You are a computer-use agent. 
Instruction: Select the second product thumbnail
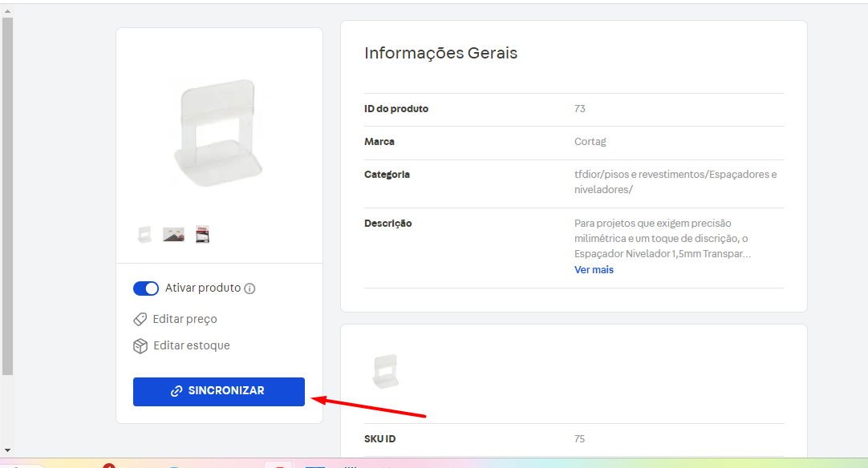pyautogui.click(x=174, y=235)
